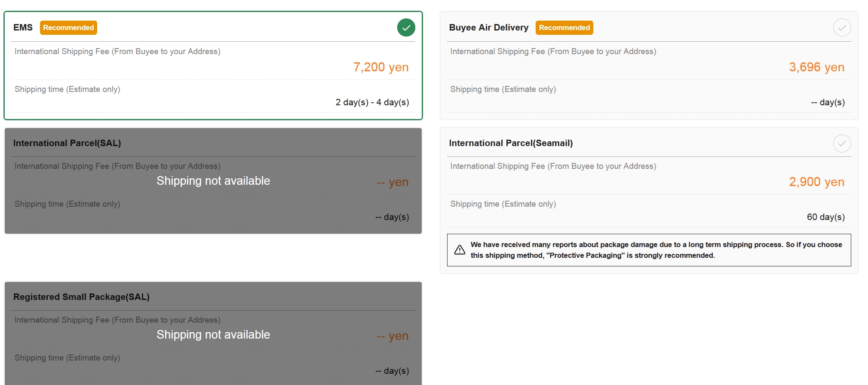
Task: Click the -- yen fee on Registered Small Package(SAL)
Action: pos(393,336)
